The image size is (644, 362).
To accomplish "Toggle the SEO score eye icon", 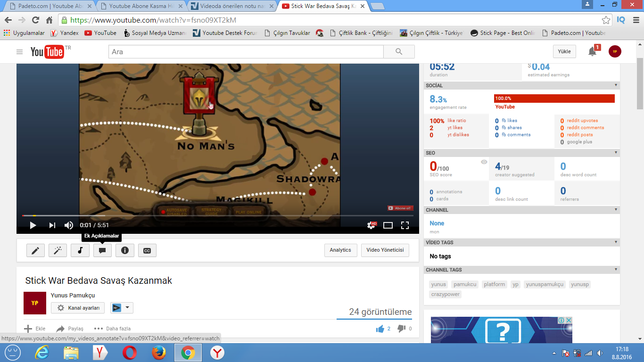I will [484, 162].
